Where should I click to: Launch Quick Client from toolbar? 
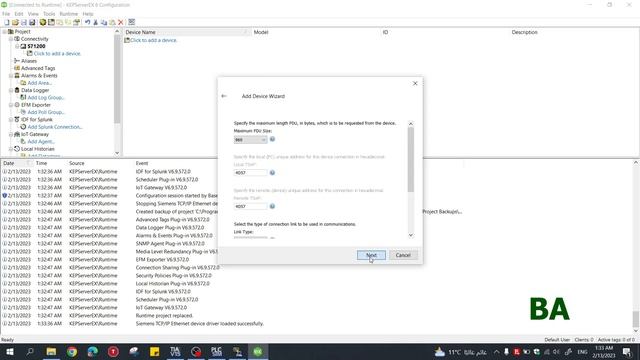click(x=131, y=22)
